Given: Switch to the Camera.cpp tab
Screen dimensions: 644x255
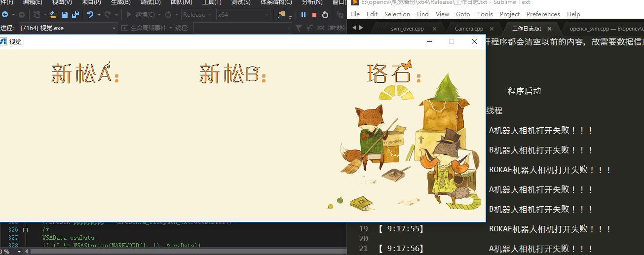Looking at the screenshot, I should click(x=469, y=29).
